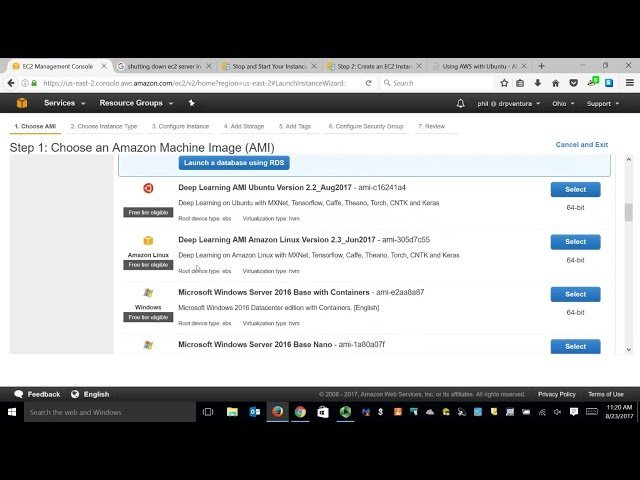Click the site information icon in address bar
The height and width of the screenshot is (480, 640).
pyautogui.click(x=25, y=83)
